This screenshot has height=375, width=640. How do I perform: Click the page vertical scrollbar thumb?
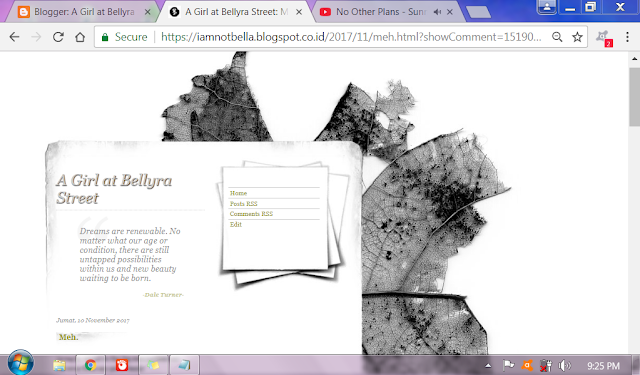click(x=635, y=97)
